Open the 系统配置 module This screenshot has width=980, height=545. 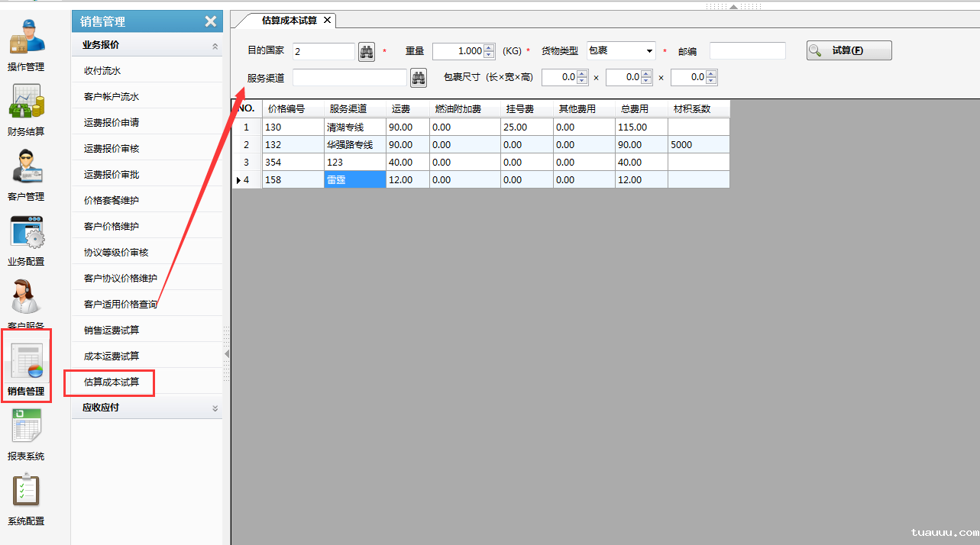click(x=27, y=500)
